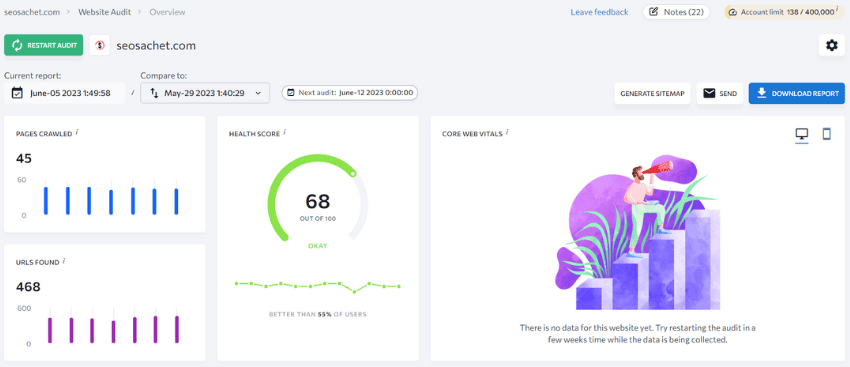
Task: Click the Pages Crawled info icon
Action: (78, 132)
